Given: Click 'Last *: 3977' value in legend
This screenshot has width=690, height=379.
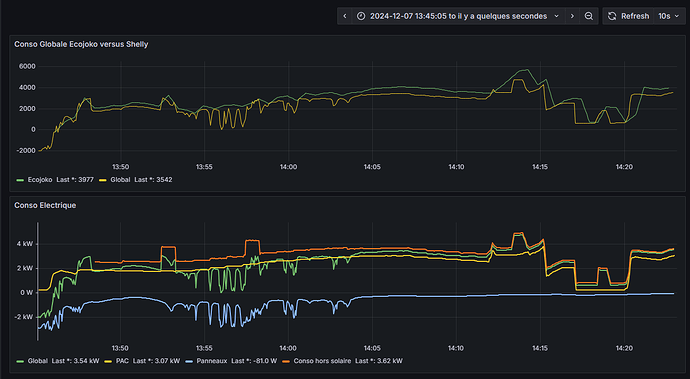Looking at the screenshot, I should (75, 180).
